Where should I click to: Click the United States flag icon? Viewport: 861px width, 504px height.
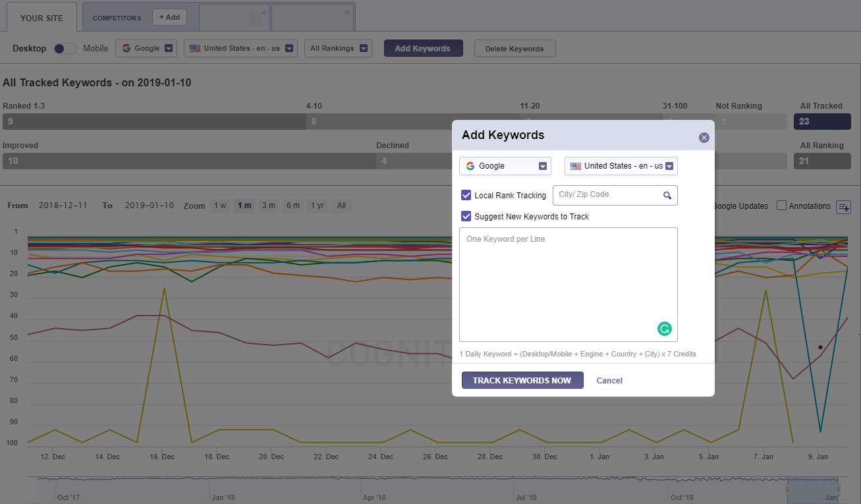tap(576, 165)
